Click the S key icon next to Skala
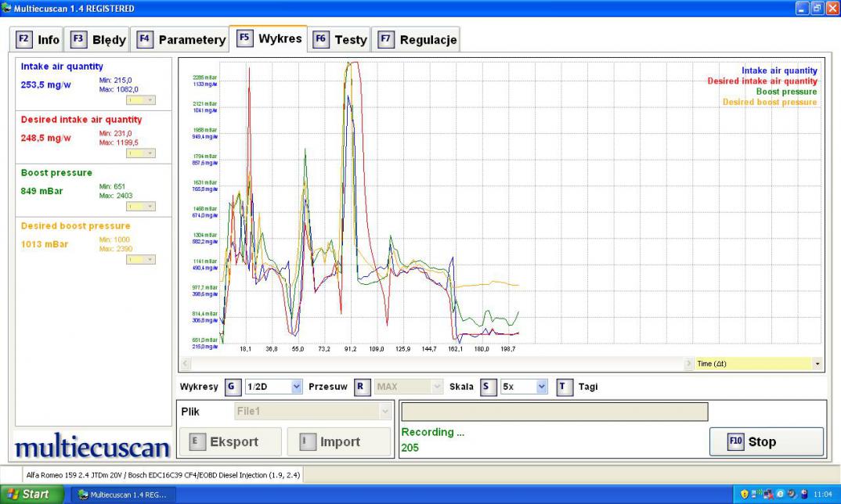Viewport: 841px width, 504px height. pos(489,387)
